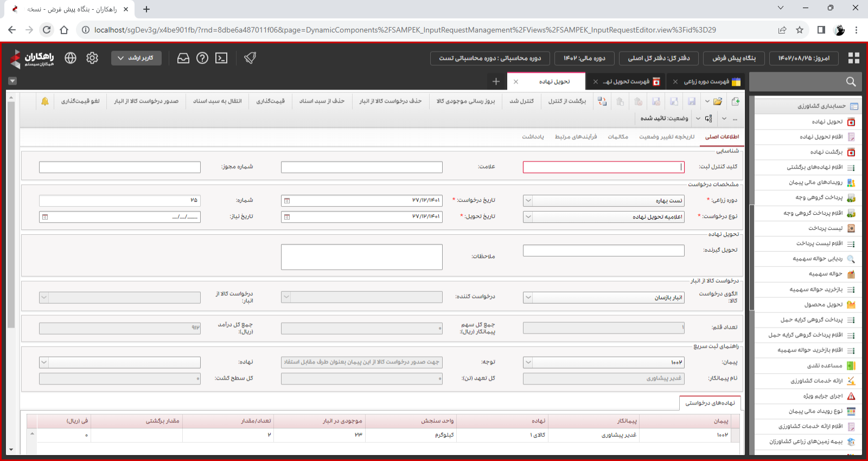Screen dimensions: 868x461
Task: Click the برگشت از کنترل button
Action: [x=567, y=101]
